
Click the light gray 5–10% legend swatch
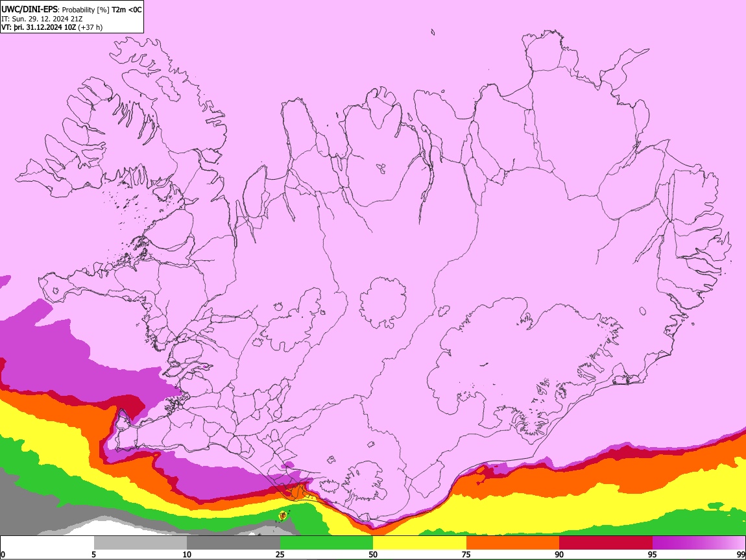click(140, 543)
